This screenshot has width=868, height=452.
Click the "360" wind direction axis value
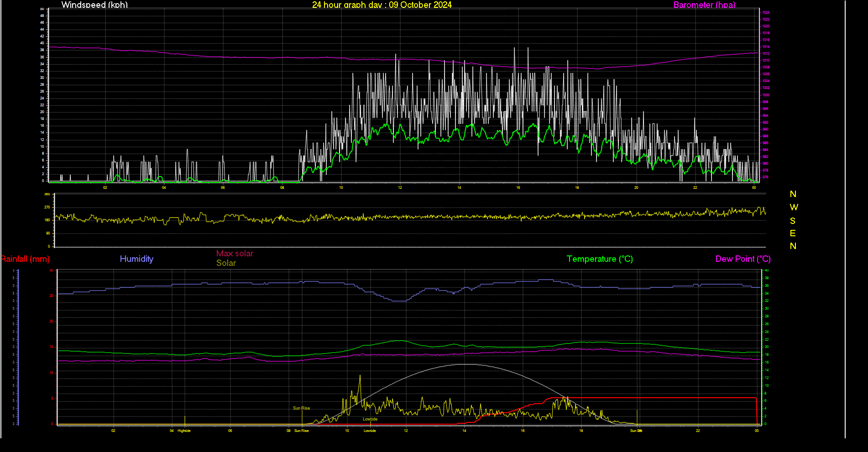coord(47,194)
